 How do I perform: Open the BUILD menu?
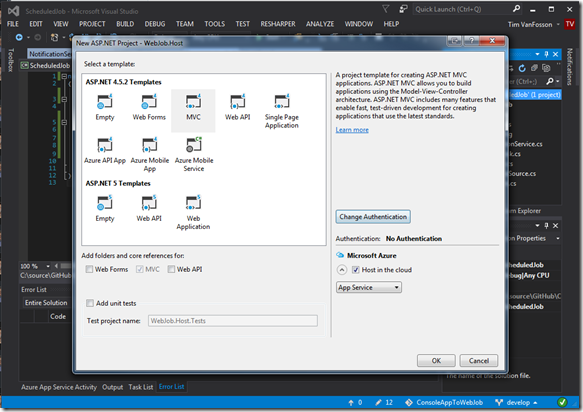click(x=125, y=24)
